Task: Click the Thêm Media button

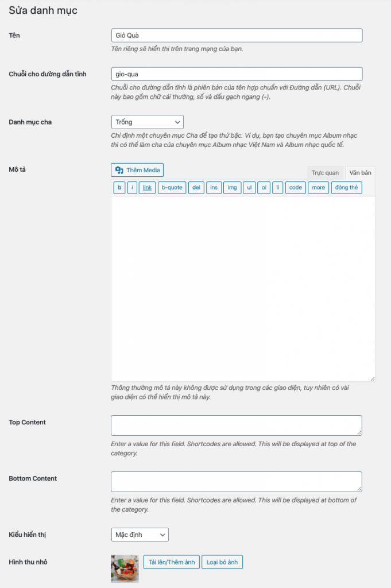Action: (x=137, y=170)
